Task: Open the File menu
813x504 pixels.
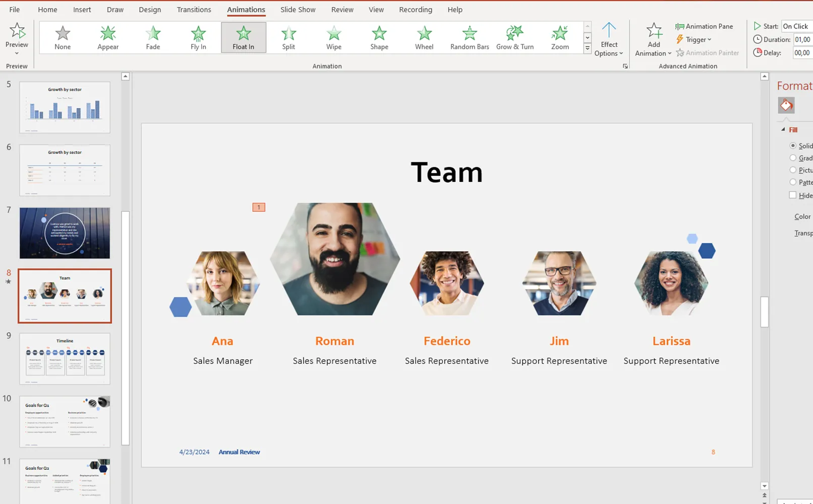Action: point(15,10)
